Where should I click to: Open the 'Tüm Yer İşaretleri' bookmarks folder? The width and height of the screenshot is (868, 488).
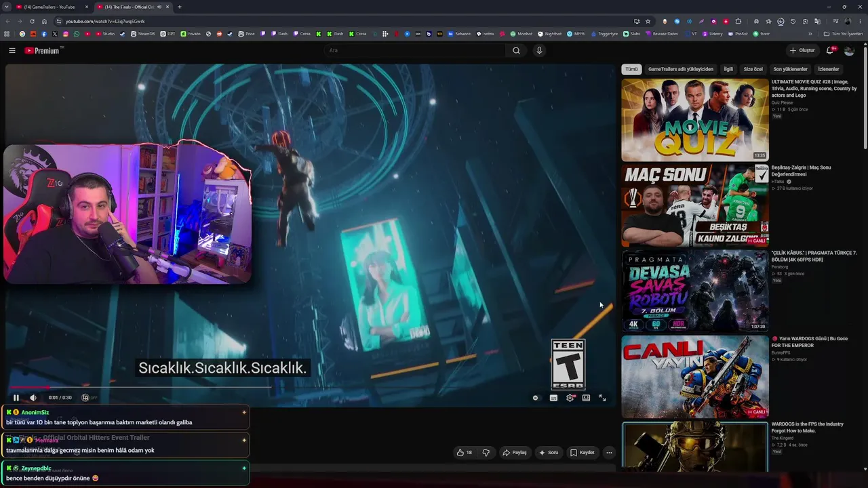tap(843, 34)
